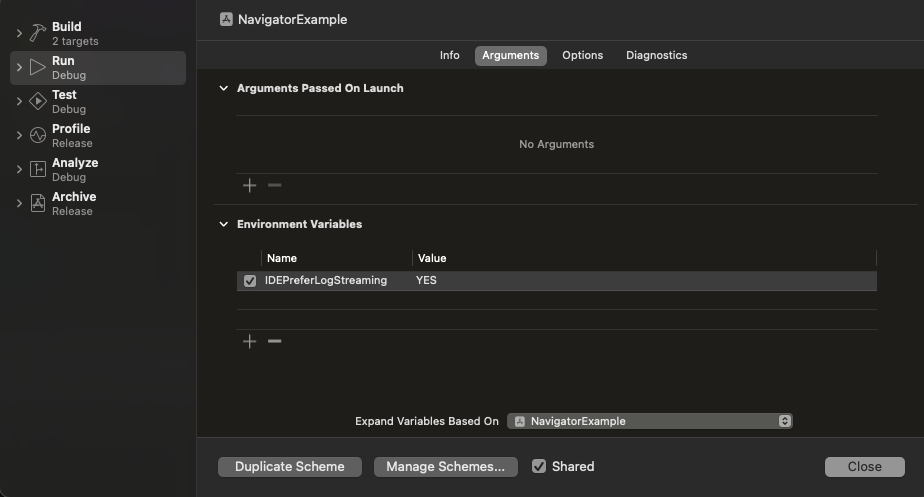Viewport: 924px width, 497px height.
Task: Expand the Run action chevron
Action: pos(19,67)
